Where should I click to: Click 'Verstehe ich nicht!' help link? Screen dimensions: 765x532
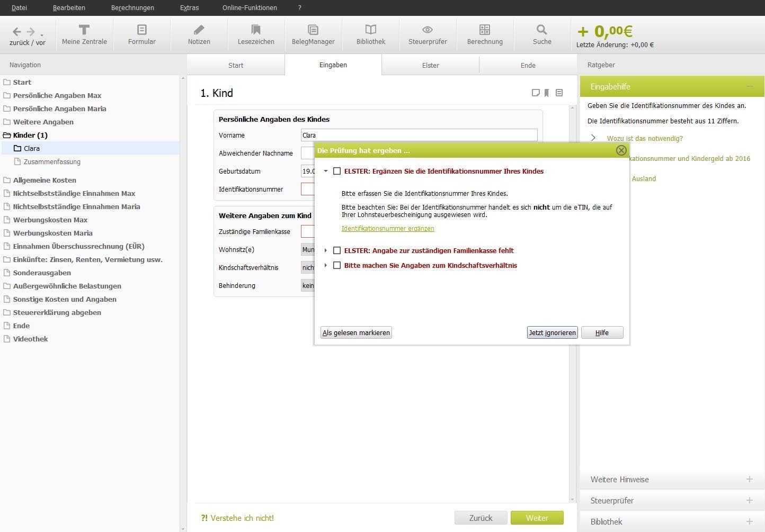point(237,518)
